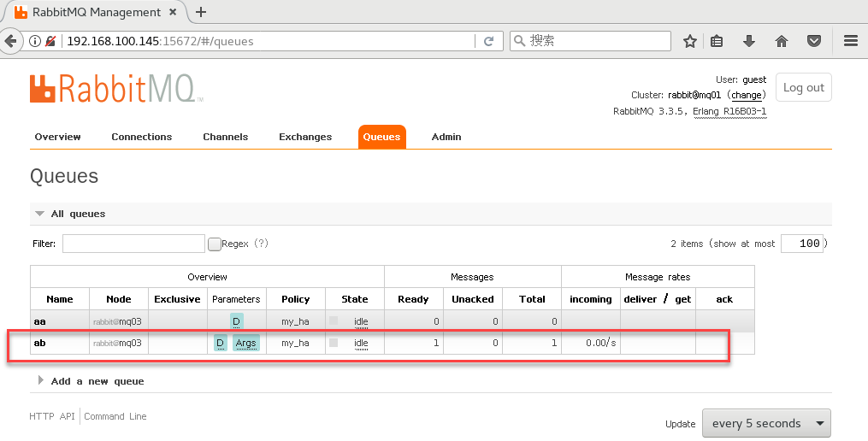This screenshot has height=441, width=868.
Task: Click the guest user name
Action: 754,79
